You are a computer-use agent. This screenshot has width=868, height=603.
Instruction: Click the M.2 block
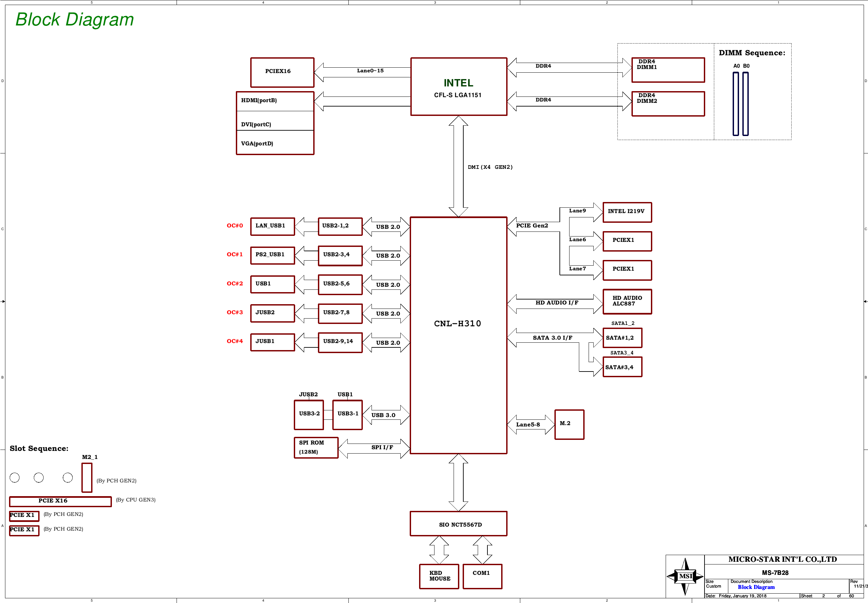[569, 424]
